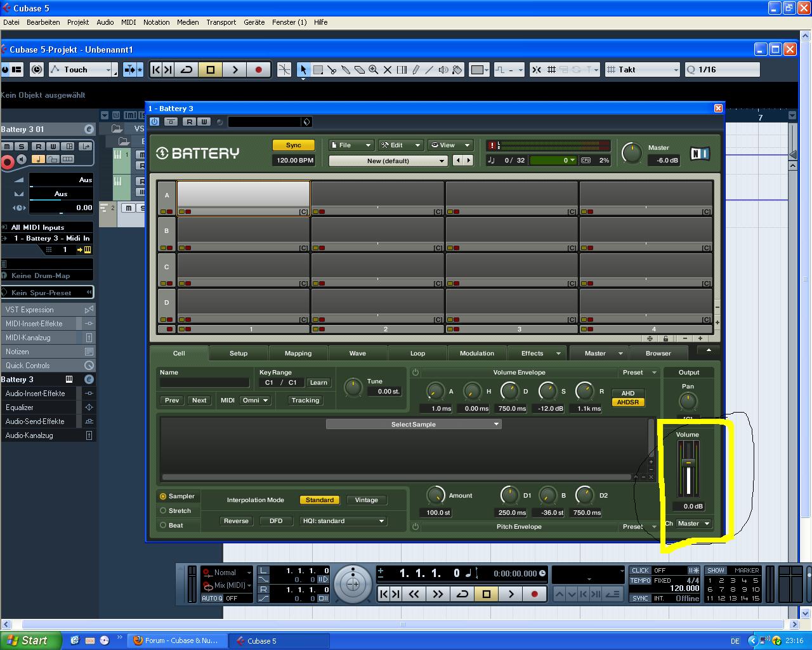Screen dimensions: 812x650
Task: Select the Time Warp tool
Action: [402, 70]
